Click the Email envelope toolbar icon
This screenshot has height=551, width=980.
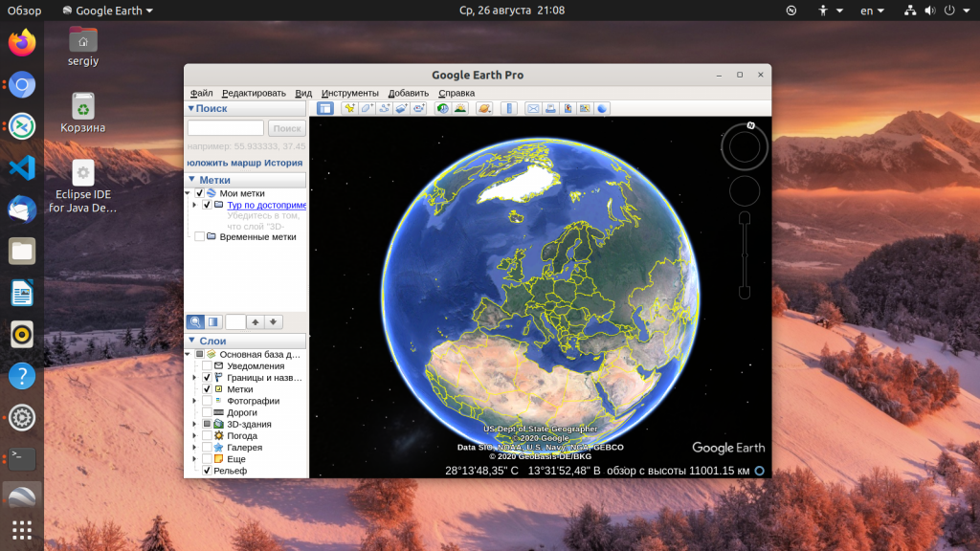[x=533, y=108]
